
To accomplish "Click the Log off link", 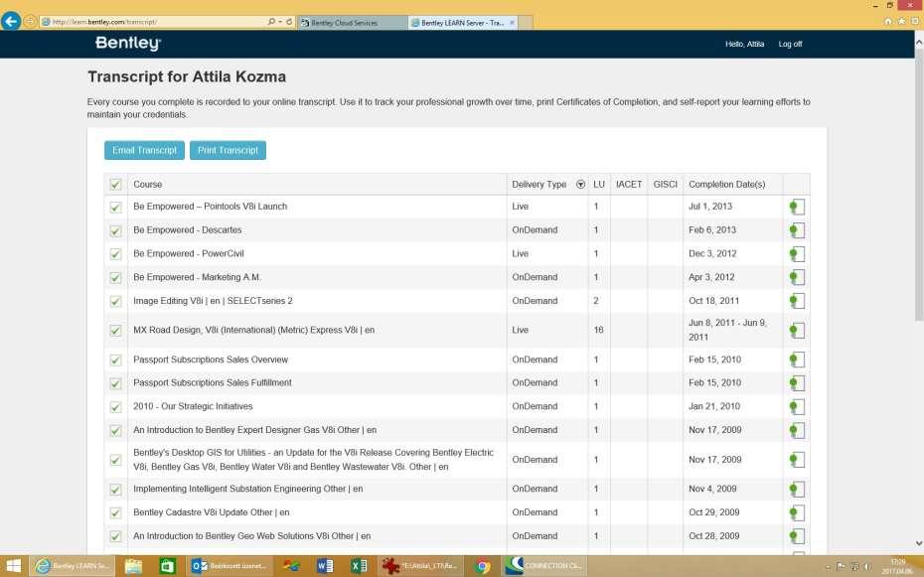I will point(790,44).
